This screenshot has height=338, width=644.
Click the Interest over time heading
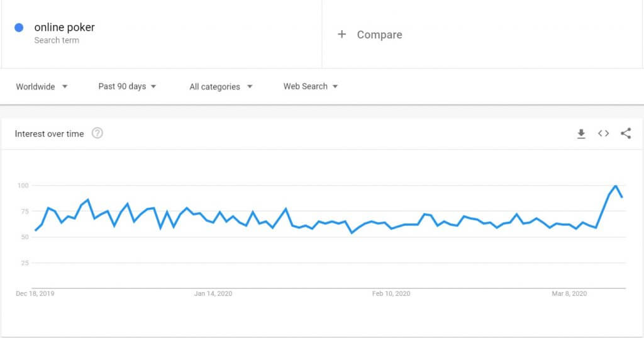(49, 133)
